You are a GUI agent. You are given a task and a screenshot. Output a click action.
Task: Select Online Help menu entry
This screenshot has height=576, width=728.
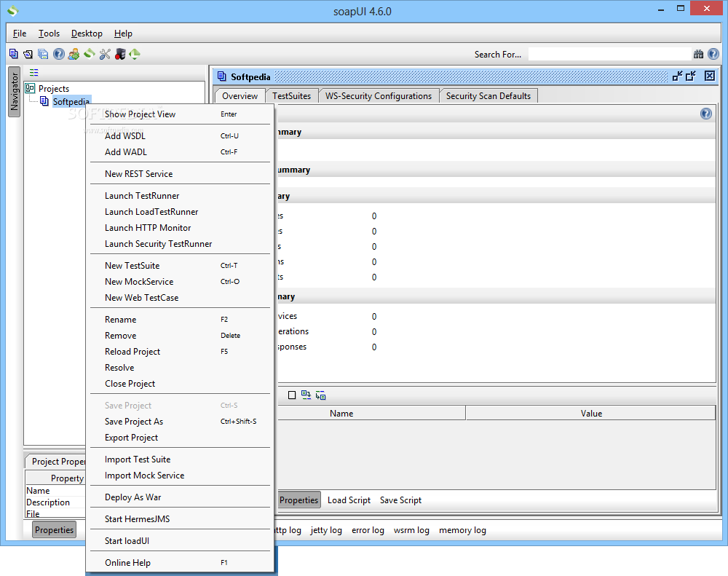pyautogui.click(x=180, y=563)
